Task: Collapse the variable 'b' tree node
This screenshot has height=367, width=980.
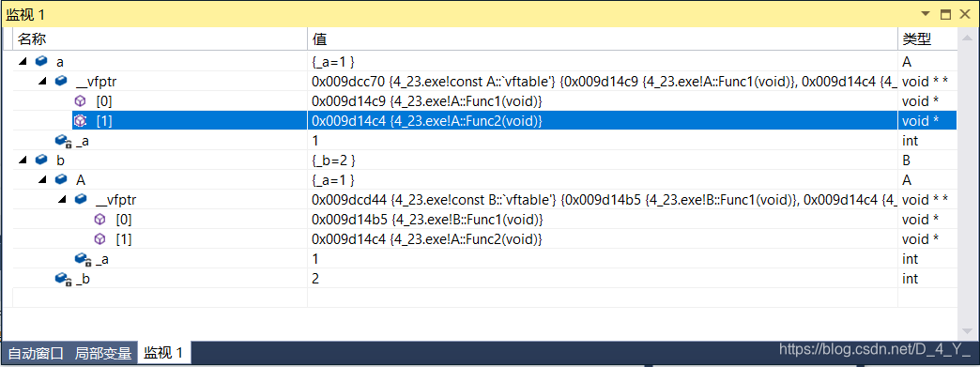Action: tap(23, 161)
